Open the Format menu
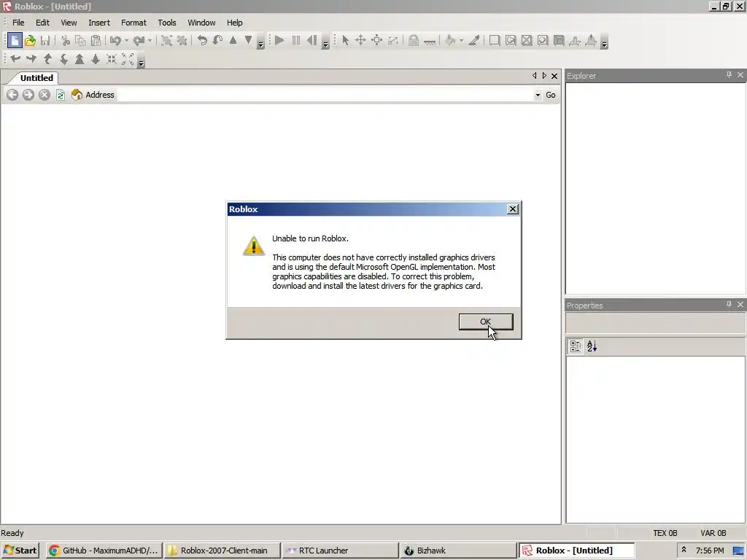 133,23
